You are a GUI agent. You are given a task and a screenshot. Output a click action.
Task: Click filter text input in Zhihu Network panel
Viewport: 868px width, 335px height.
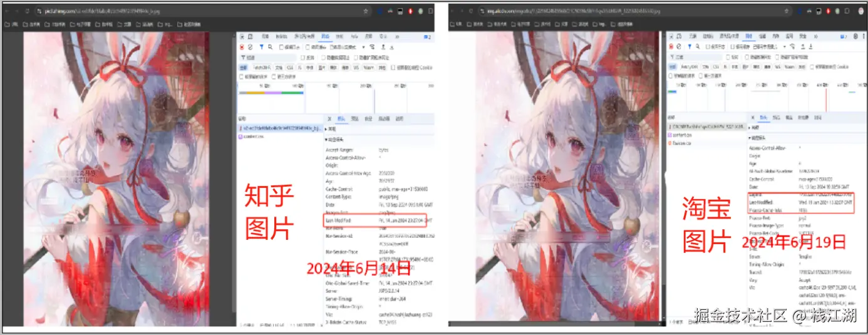click(x=268, y=58)
